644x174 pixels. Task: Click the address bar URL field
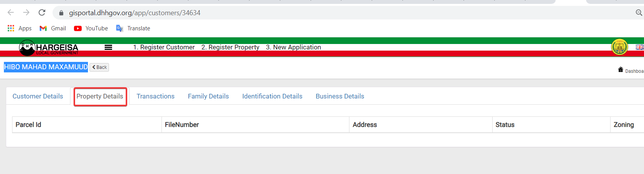pyautogui.click(x=342, y=13)
